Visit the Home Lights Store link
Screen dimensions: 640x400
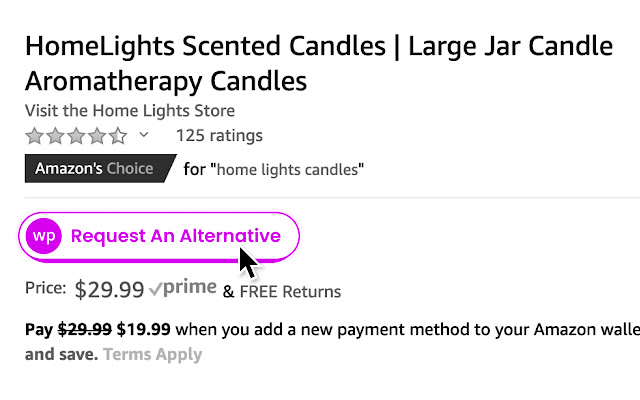pyautogui.click(x=130, y=110)
